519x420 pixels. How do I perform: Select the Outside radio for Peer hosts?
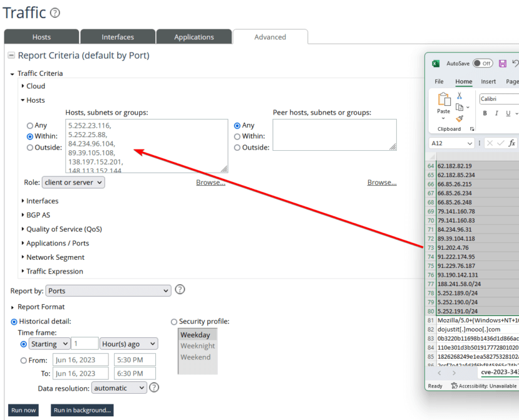coord(237,148)
